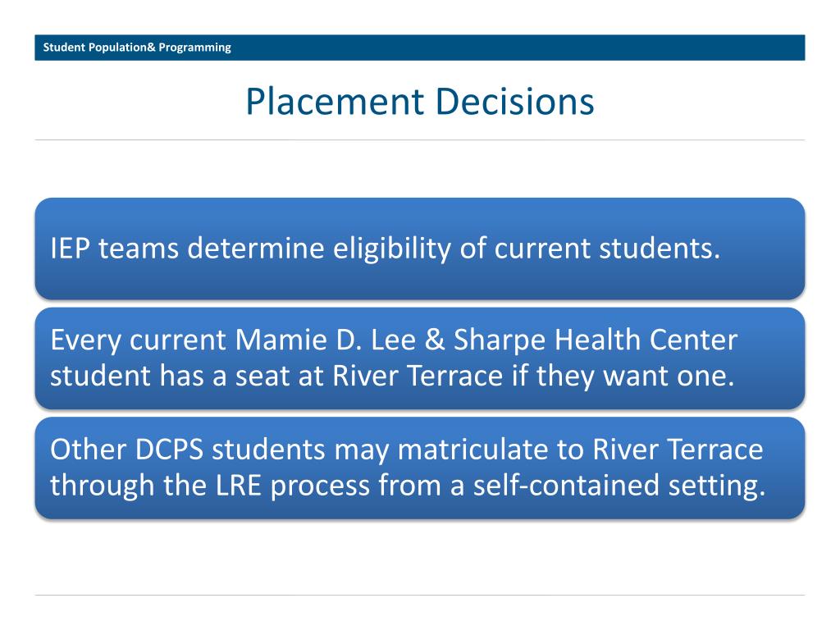
Task: Click "River Terrace" in the second box
Action: [418, 376]
